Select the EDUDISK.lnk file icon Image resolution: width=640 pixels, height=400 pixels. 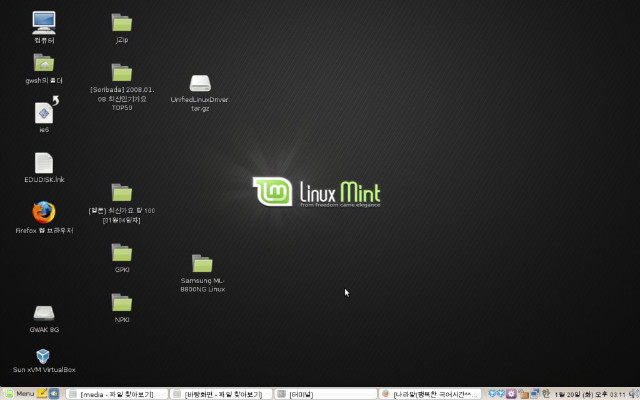(x=44, y=163)
